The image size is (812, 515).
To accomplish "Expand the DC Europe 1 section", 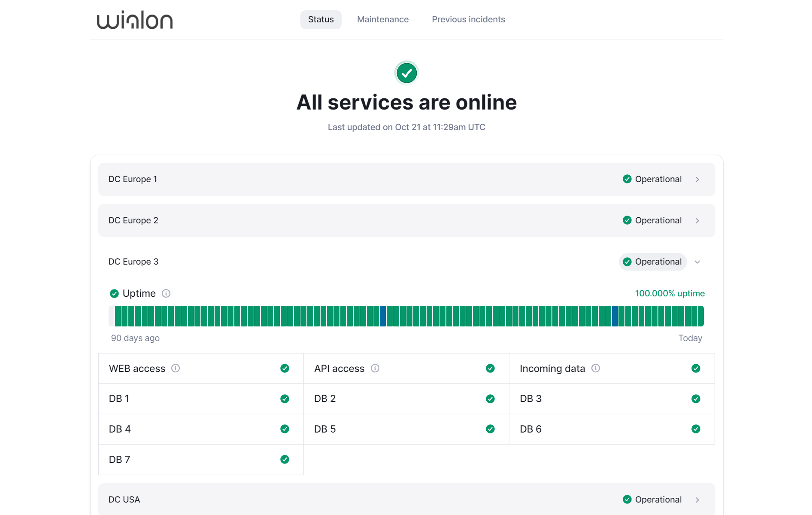I will click(x=697, y=180).
